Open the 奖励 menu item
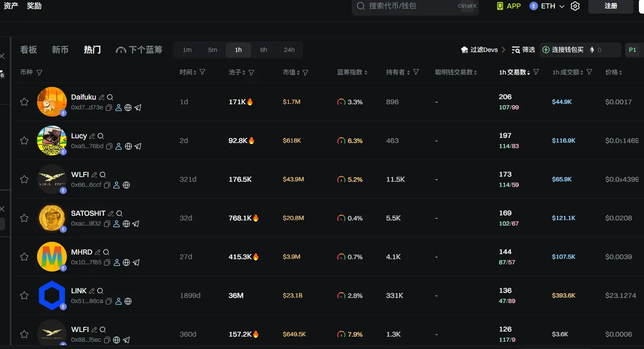The height and width of the screenshot is (349, 644). pyautogui.click(x=34, y=6)
